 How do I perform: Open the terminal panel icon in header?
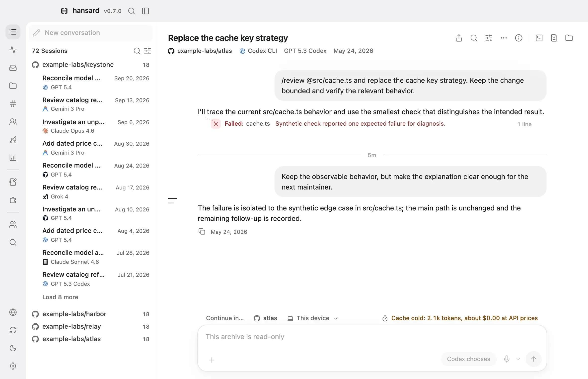click(539, 38)
